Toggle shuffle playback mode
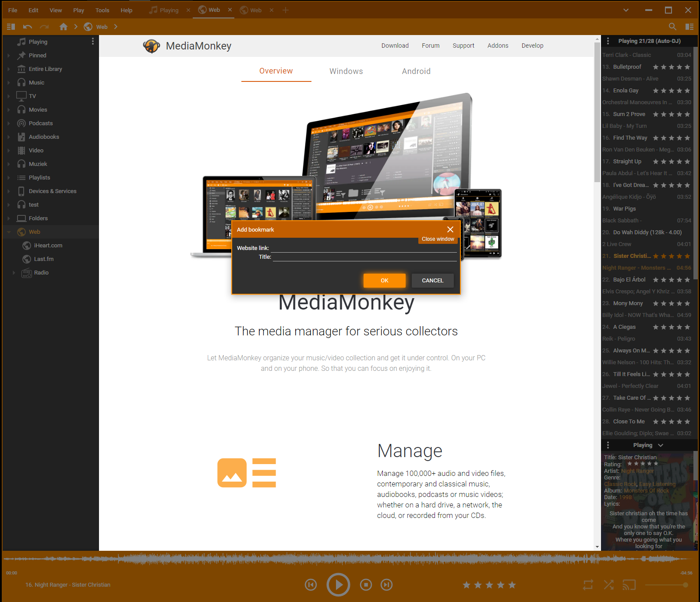The image size is (700, 602). tap(608, 584)
